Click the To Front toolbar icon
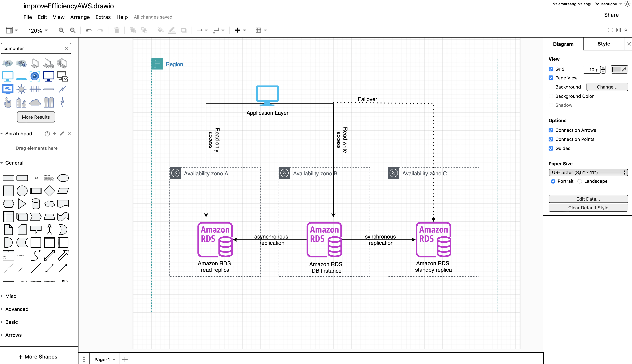The width and height of the screenshot is (632, 364). [133, 30]
